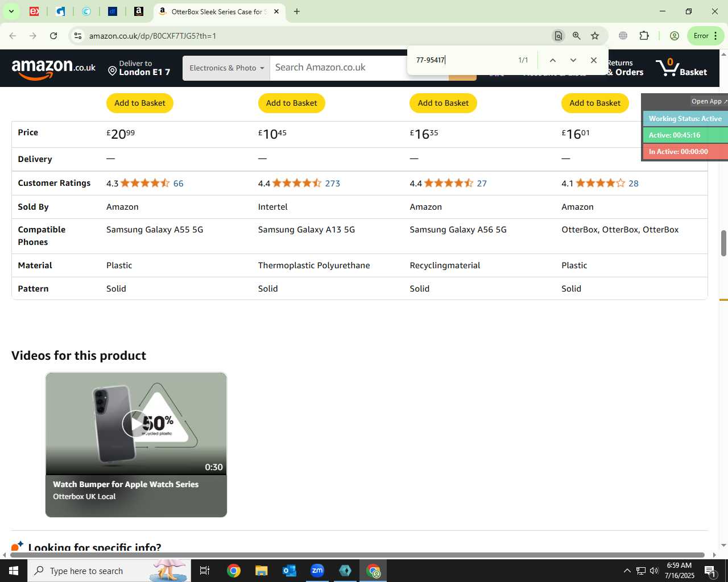Click the Working Status: Active bar
The width and height of the screenshot is (728, 582).
coord(685,119)
